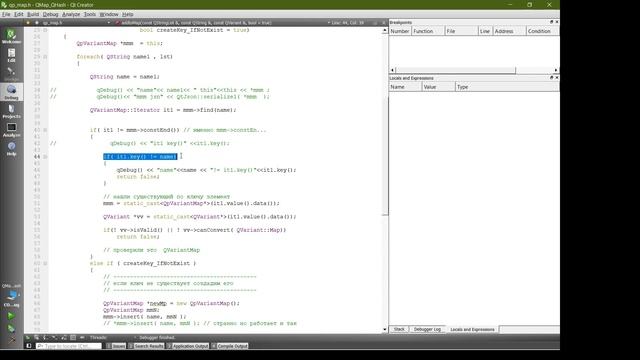Build project with the hammer icon
This screenshot has width=640, height=360.
coord(11,340)
